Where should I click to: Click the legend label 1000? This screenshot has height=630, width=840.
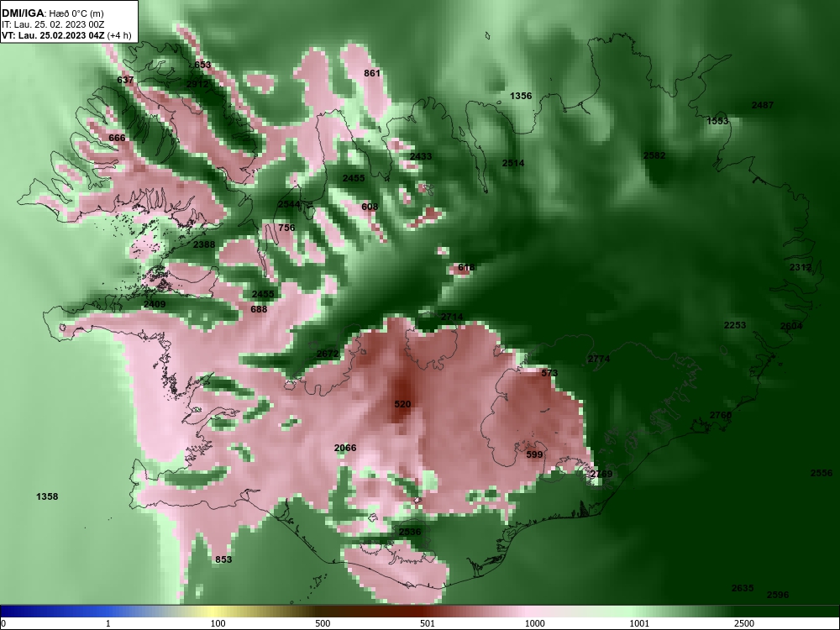click(x=535, y=623)
